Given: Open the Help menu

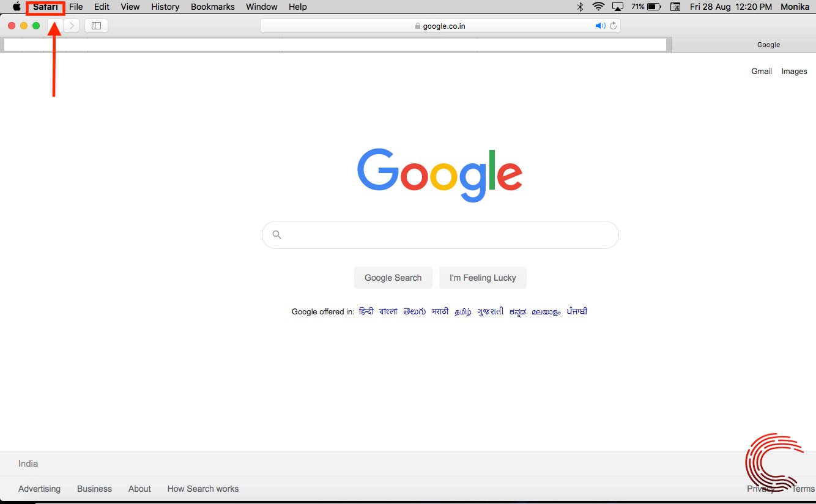Looking at the screenshot, I should (298, 7).
